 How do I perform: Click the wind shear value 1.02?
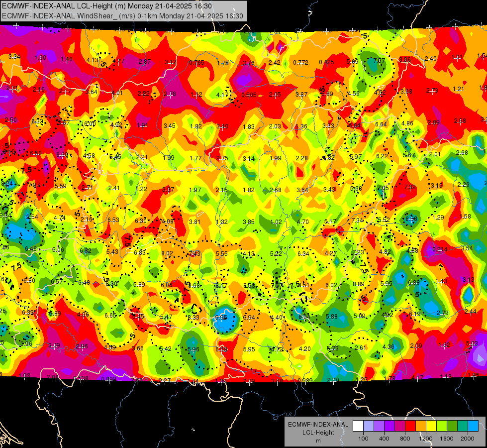click(x=276, y=222)
